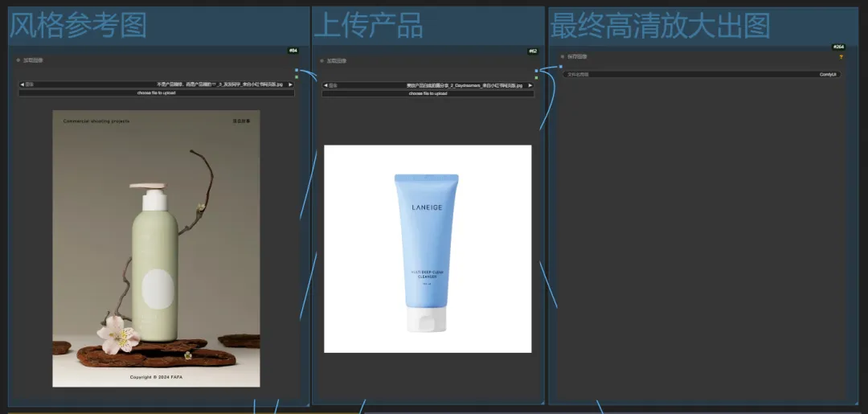Click blue image input socket of save node #264
Image resolution: width=868 pixels, height=414 pixels.
point(561,67)
